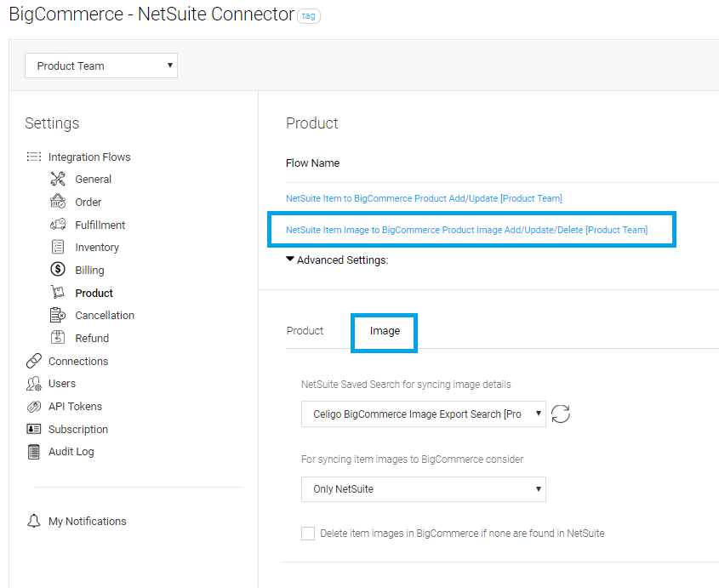Image resolution: width=719 pixels, height=588 pixels.
Task: Click the Flow Name column header
Action: pos(313,163)
